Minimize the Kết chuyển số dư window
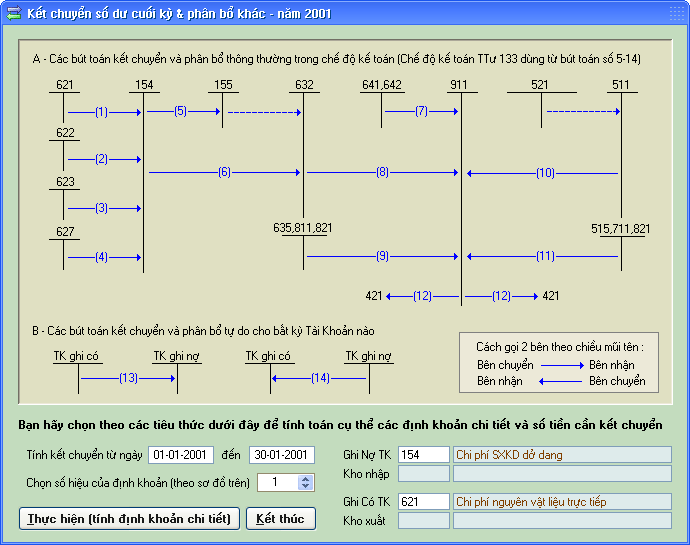Viewport: 690px width, 545px height. click(626, 14)
